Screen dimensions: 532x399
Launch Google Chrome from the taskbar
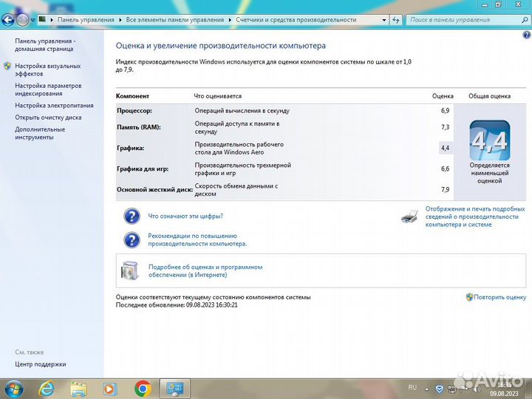(x=143, y=389)
